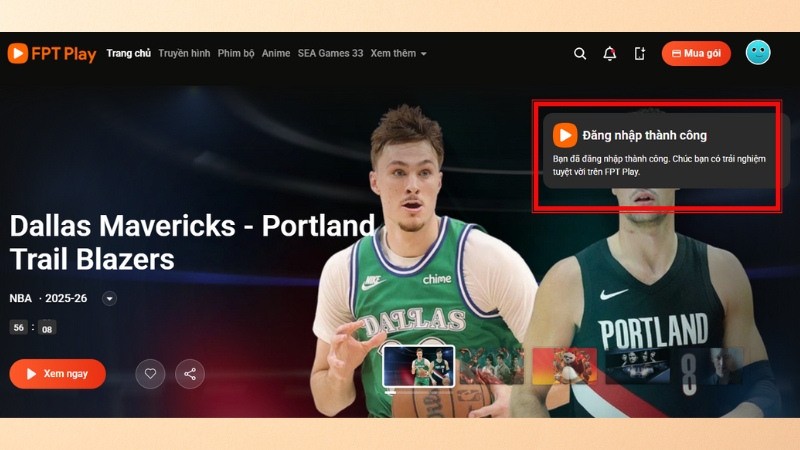Open the user avatar profile
The height and width of the screenshot is (450, 800).
click(x=758, y=53)
